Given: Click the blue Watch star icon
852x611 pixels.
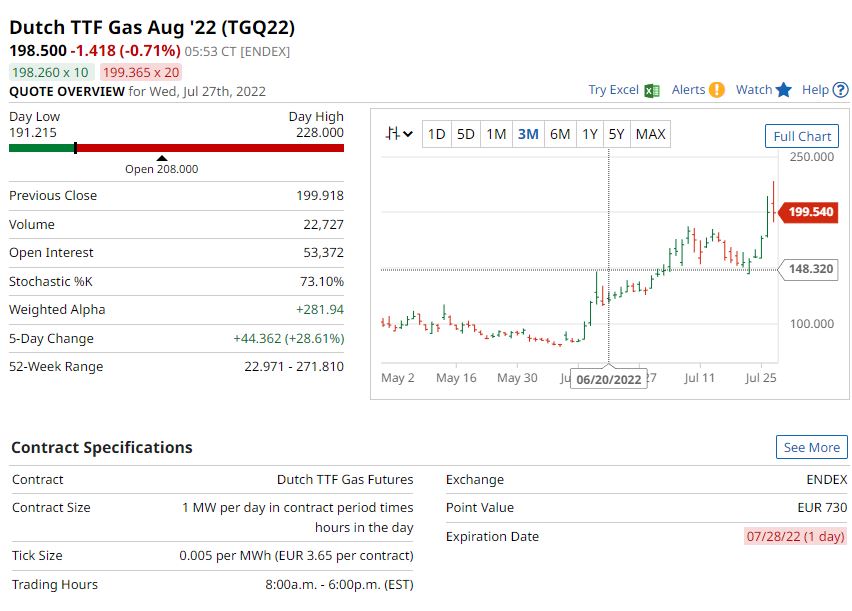Looking at the screenshot, I should coord(783,90).
